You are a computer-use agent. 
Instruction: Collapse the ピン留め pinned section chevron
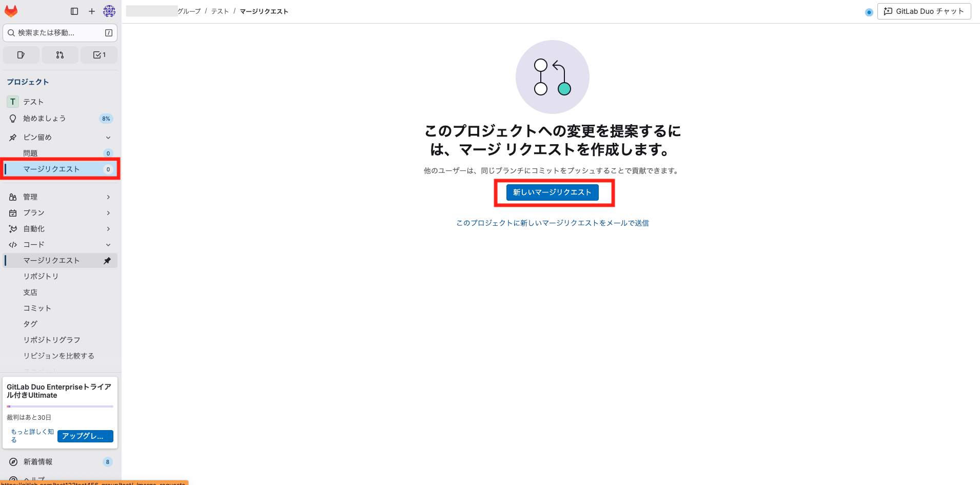click(108, 138)
